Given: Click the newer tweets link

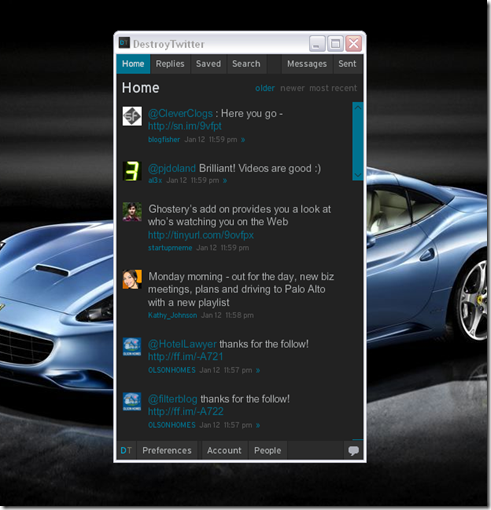Looking at the screenshot, I should click(x=292, y=88).
